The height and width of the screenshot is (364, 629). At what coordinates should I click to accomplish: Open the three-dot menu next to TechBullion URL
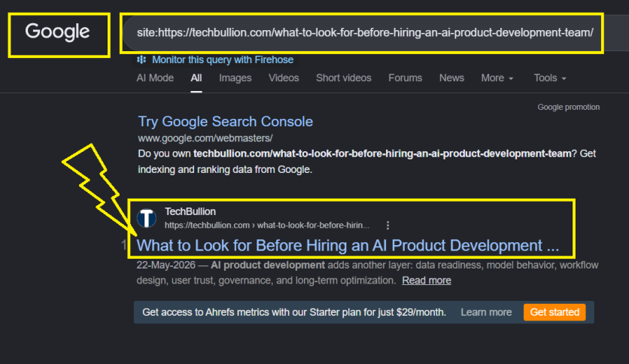pyautogui.click(x=387, y=226)
